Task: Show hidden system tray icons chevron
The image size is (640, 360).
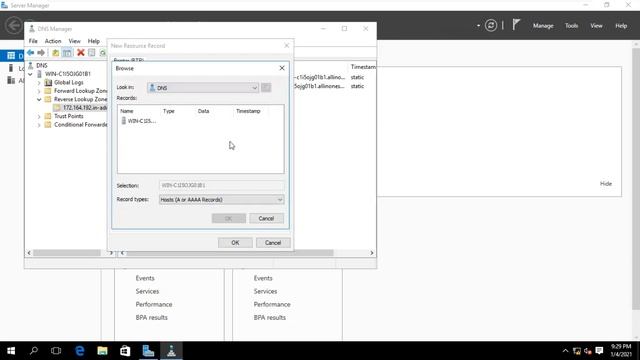Action: pyautogui.click(x=565, y=351)
